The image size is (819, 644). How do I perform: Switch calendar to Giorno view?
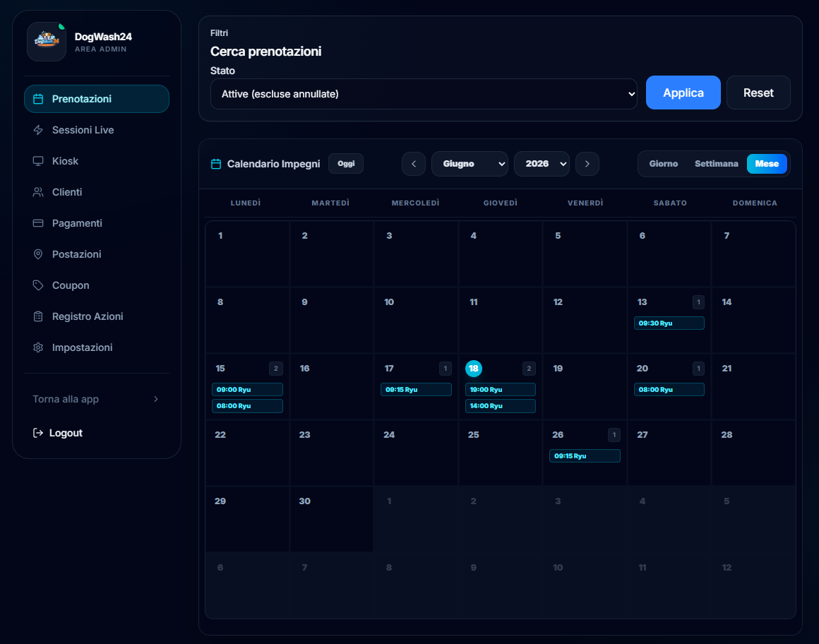664,164
